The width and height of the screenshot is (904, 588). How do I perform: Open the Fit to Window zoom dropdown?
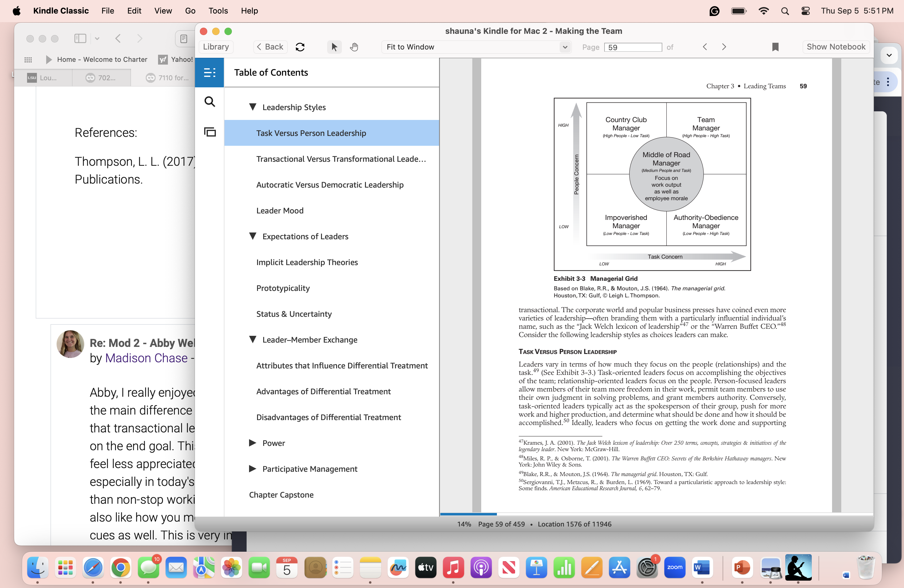pos(476,47)
